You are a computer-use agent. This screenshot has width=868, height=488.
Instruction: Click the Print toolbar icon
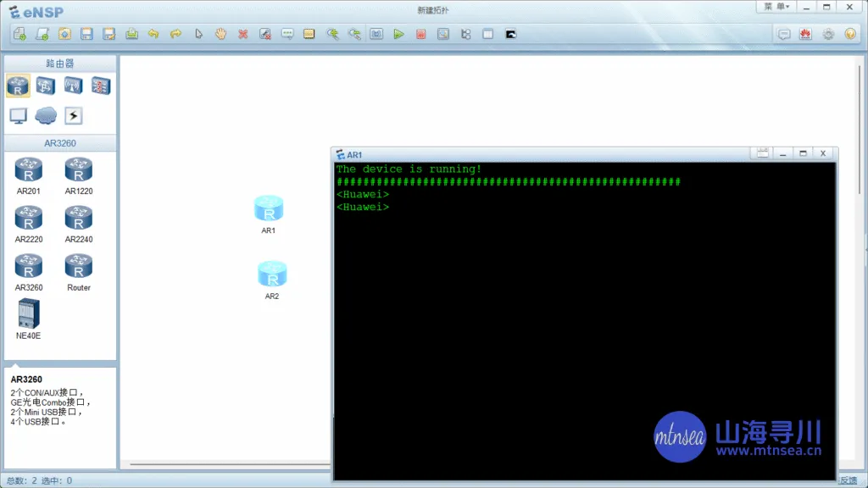pyautogui.click(x=131, y=34)
